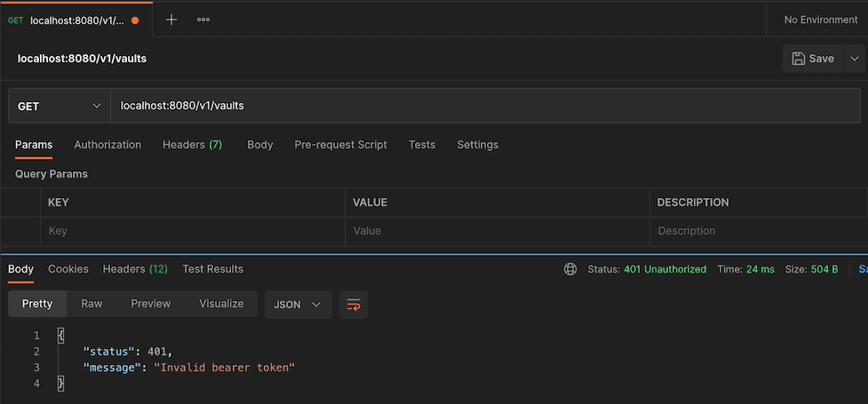The width and height of the screenshot is (868, 404).
Task: Switch to Pre-request Script tab
Action: [x=340, y=145]
